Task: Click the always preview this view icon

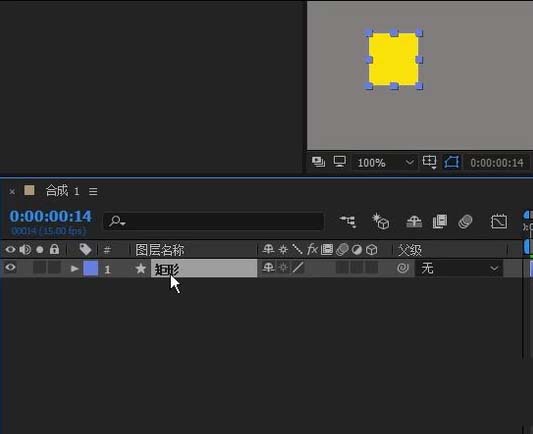Action: 318,162
